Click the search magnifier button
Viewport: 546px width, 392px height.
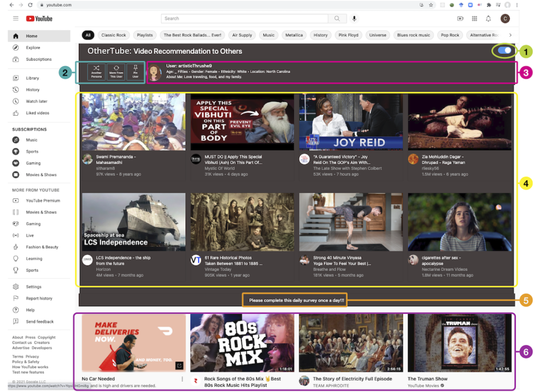pyautogui.click(x=337, y=19)
